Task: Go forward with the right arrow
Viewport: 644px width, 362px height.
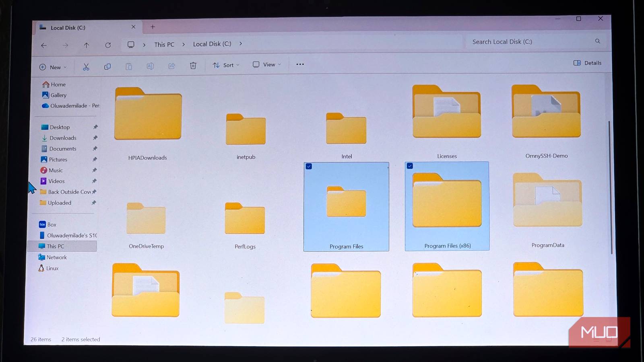Action: coord(65,45)
